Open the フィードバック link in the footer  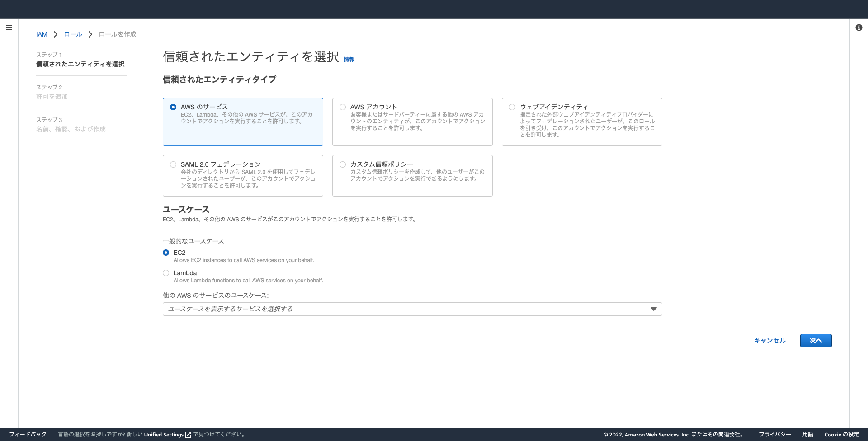pos(28,434)
